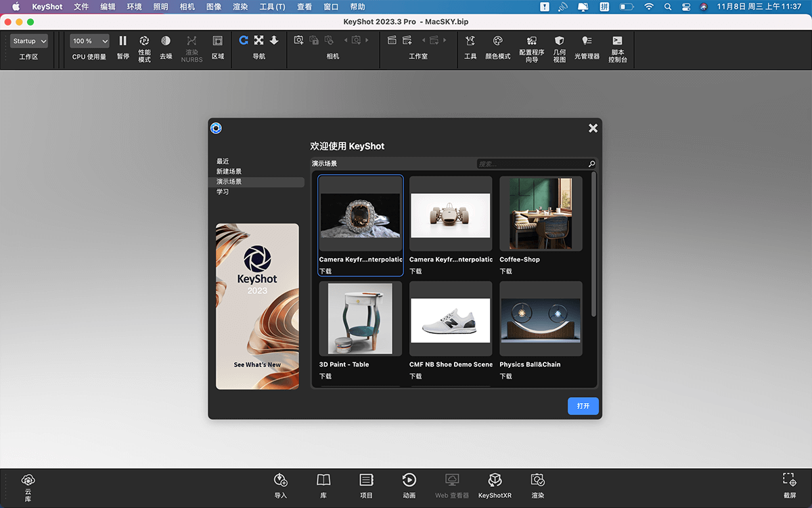Screen dimensions: 812x508
Task: Click the menu bar date and time
Action: pyautogui.click(x=759, y=6)
